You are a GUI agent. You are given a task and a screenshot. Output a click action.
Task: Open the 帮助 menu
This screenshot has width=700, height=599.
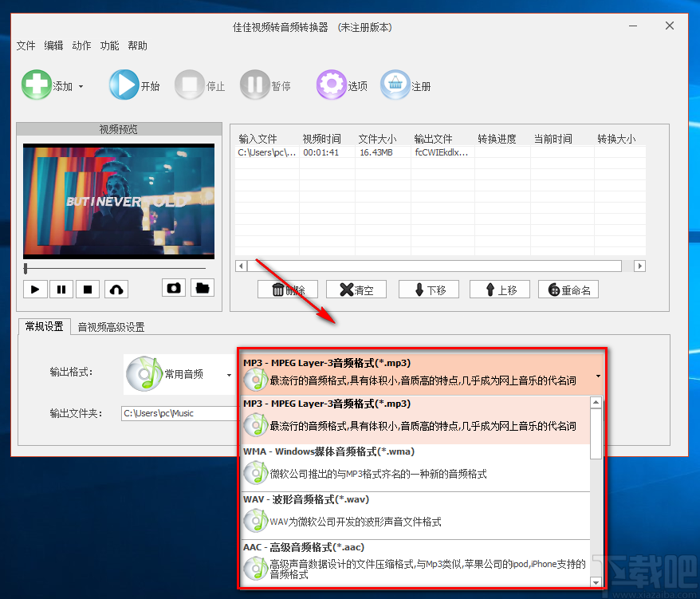pos(137,45)
